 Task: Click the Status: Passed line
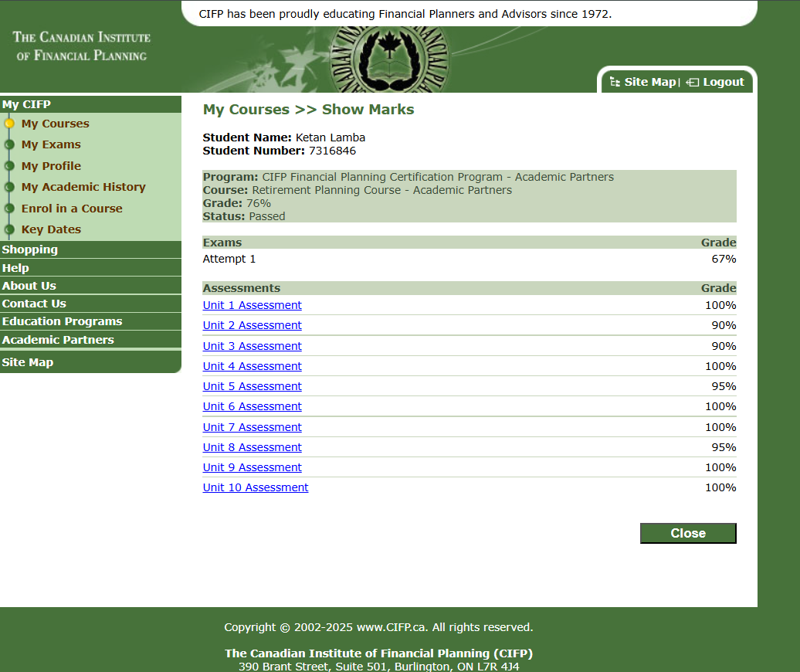tap(244, 216)
